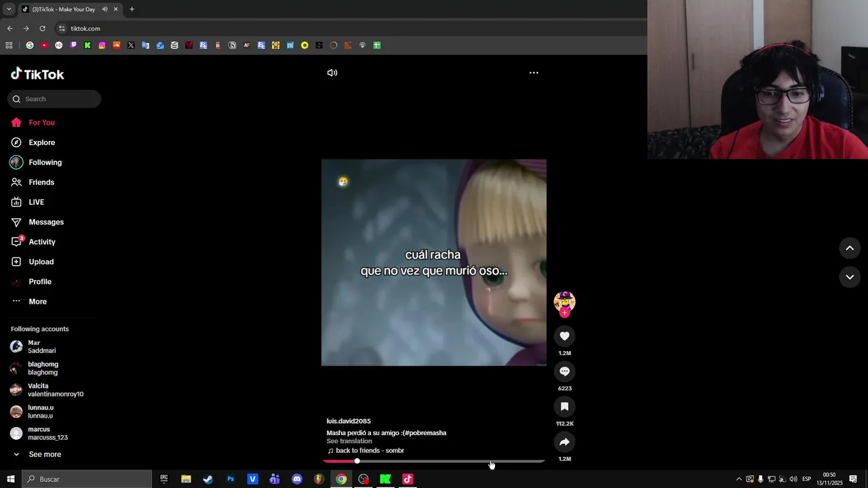The width and height of the screenshot is (868, 488).
Task: Click the Masha video to pause
Action: 434,263
